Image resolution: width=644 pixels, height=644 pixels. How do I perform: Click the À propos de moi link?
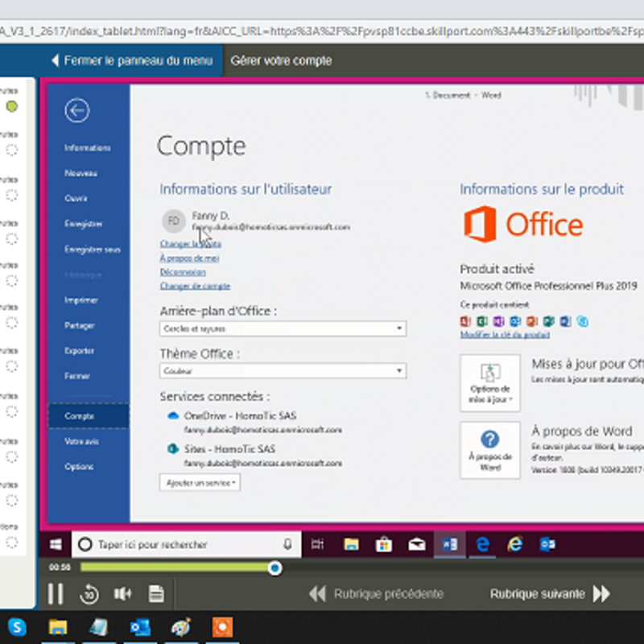189,258
